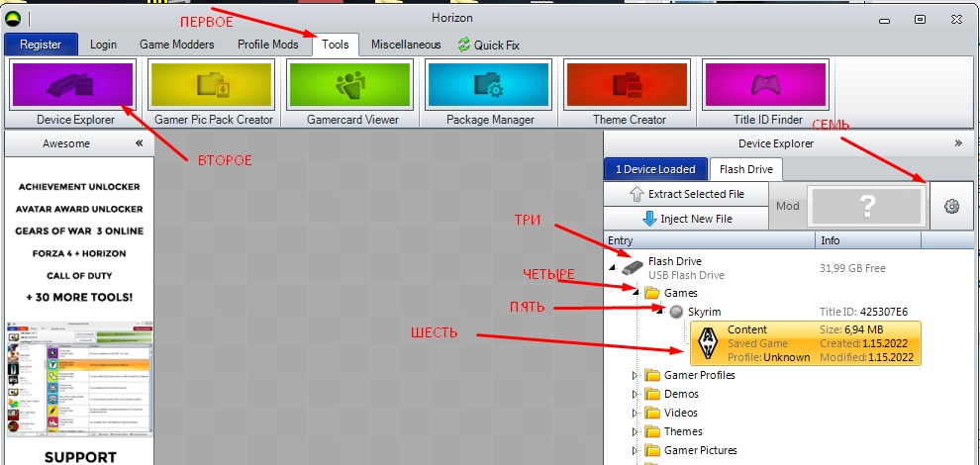Switch to the Flash Drive tab
The image size is (980, 465).
click(745, 169)
